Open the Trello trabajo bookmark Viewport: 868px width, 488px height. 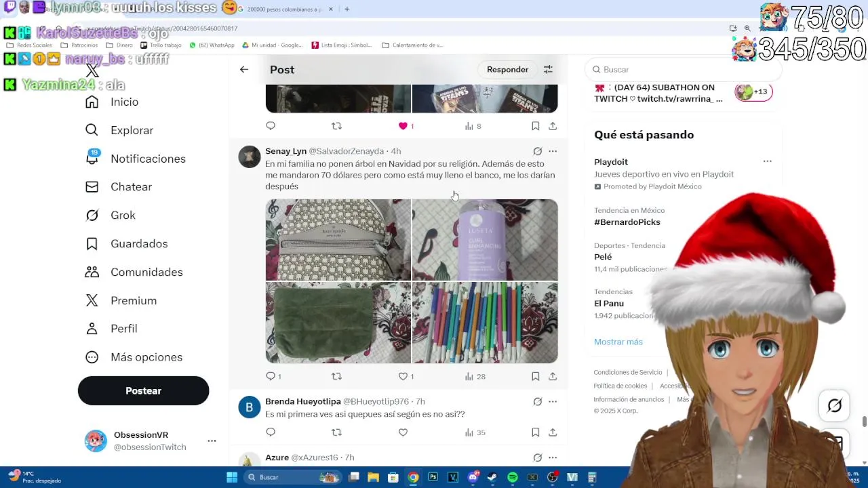click(161, 45)
